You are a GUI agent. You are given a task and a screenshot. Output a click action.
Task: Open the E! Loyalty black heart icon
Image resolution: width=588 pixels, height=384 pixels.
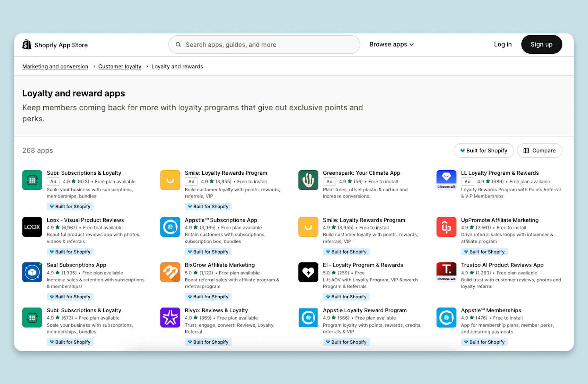[x=308, y=272]
